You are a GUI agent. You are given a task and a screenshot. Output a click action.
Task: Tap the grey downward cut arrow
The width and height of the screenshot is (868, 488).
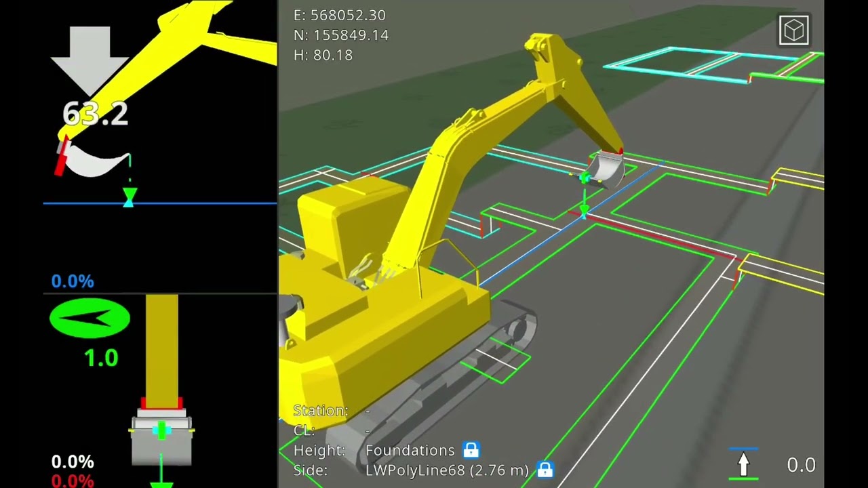point(90,61)
